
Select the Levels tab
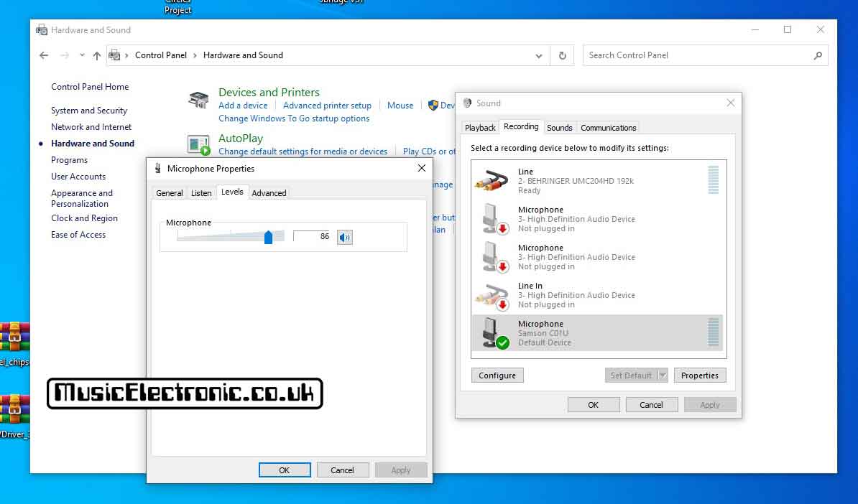232,192
